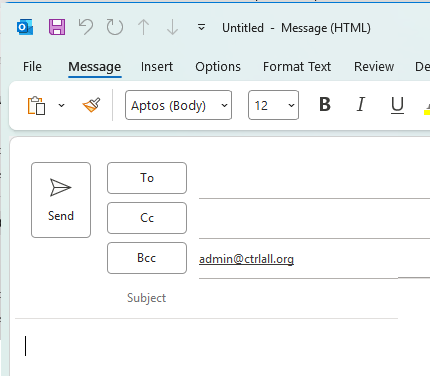Go to previous item with up arrow
Viewport: 430px width, 376px height.
coord(144,27)
